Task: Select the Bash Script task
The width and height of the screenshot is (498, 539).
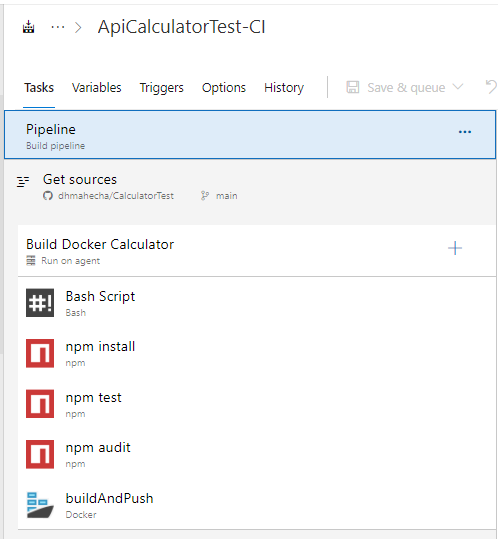Action: [x=257, y=303]
